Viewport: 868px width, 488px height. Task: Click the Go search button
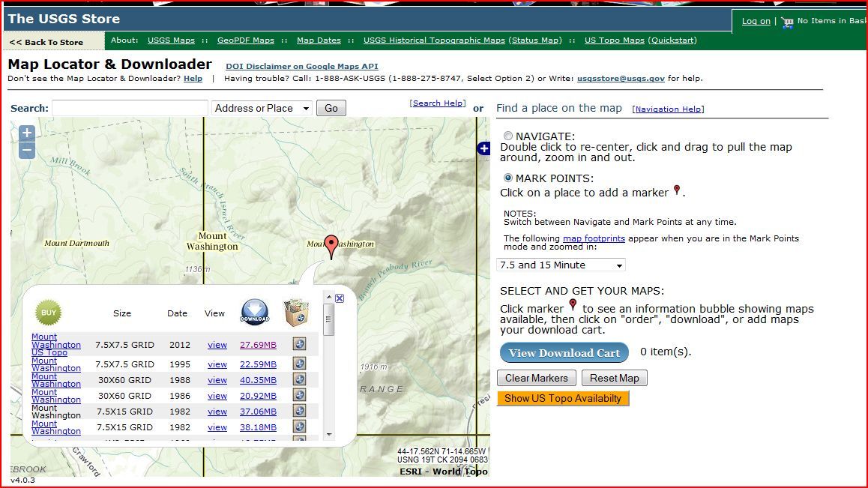(331, 108)
